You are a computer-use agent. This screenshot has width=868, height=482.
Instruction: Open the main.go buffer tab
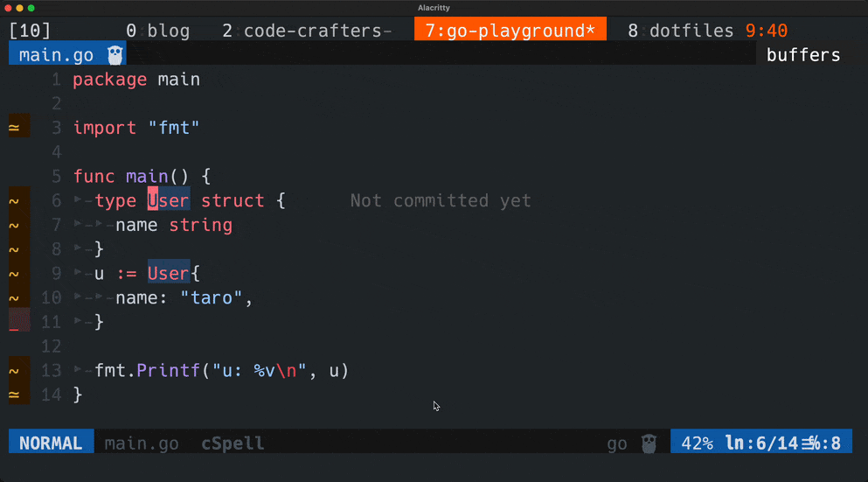point(56,56)
